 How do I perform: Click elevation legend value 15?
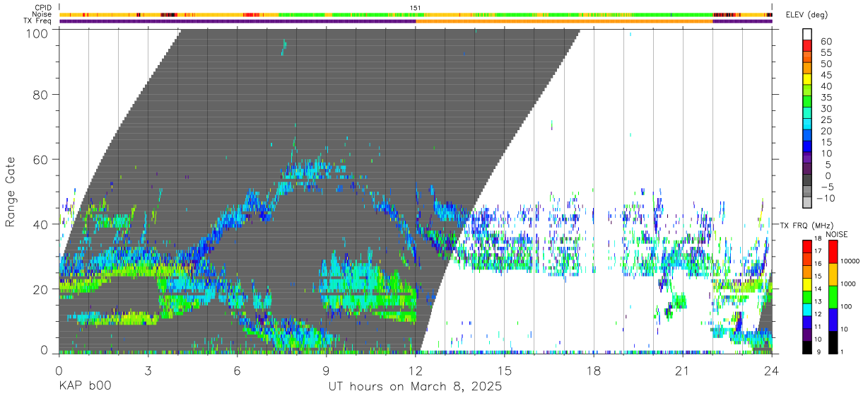[826, 142]
